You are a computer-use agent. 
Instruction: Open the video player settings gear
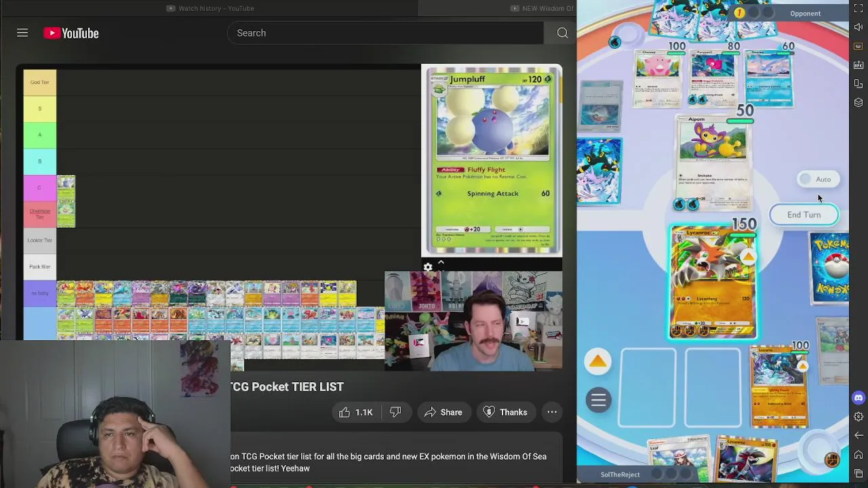pyautogui.click(x=428, y=267)
